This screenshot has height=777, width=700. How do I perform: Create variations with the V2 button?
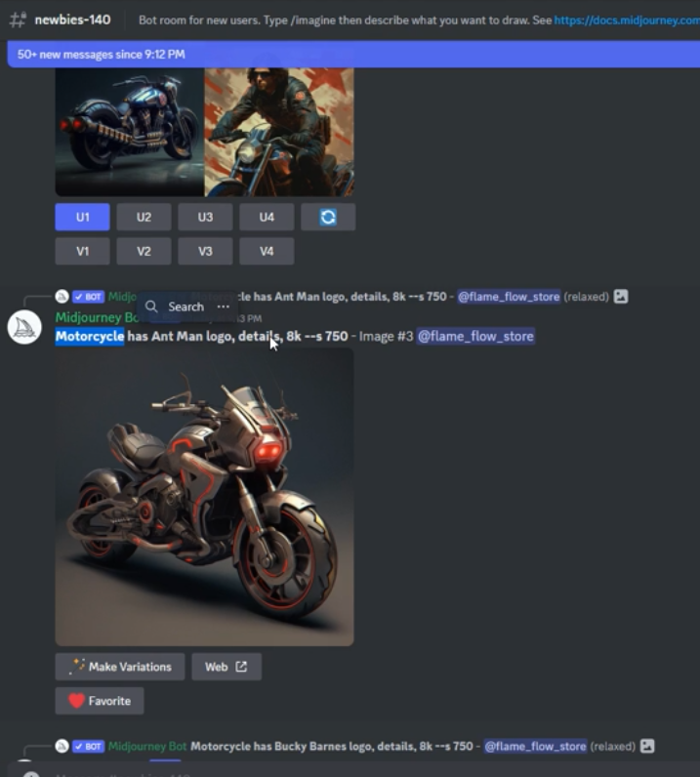(x=144, y=251)
